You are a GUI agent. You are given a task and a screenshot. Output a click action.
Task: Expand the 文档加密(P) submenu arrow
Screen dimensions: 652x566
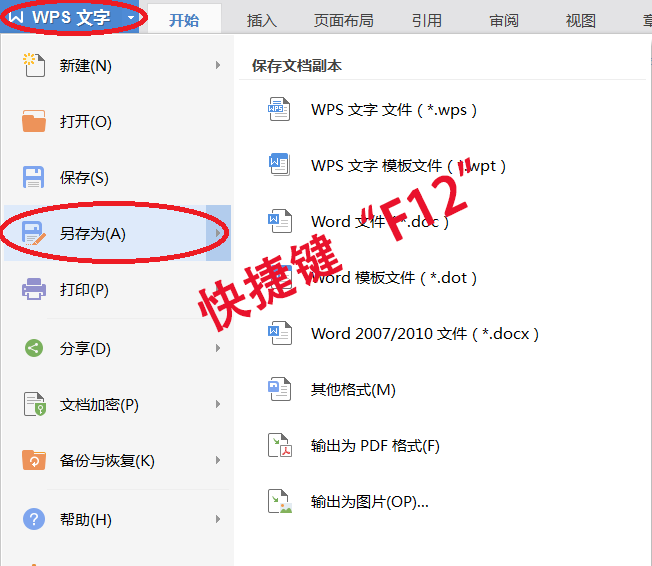coord(217,404)
